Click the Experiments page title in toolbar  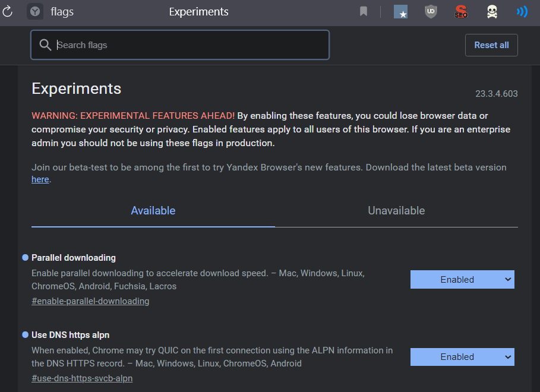point(198,12)
